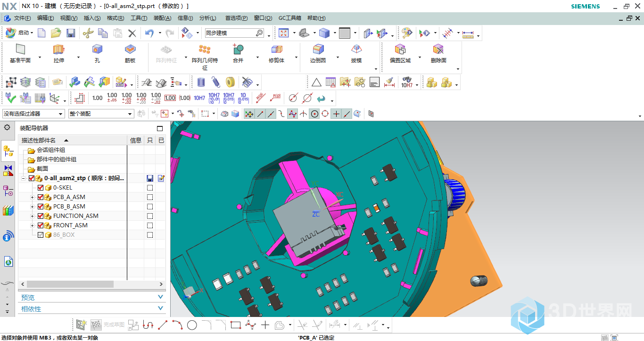
Task: Click the boxed 1.00 basic dimension icon
Action: point(170,98)
